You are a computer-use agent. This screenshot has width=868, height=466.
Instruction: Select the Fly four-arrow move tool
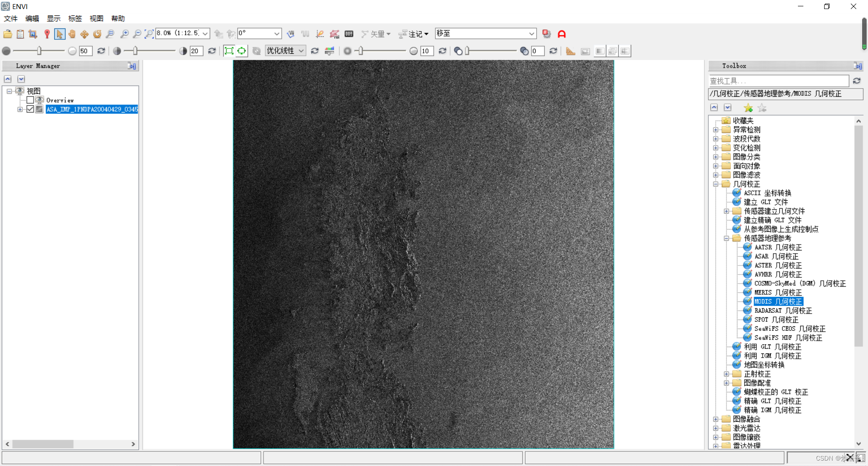(85, 34)
